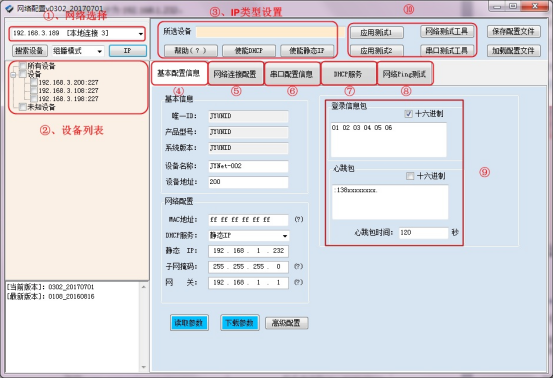Viewport: 553px width, 379px height.
Task: Switch to 基本配置信息 tab
Action: pos(179,73)
